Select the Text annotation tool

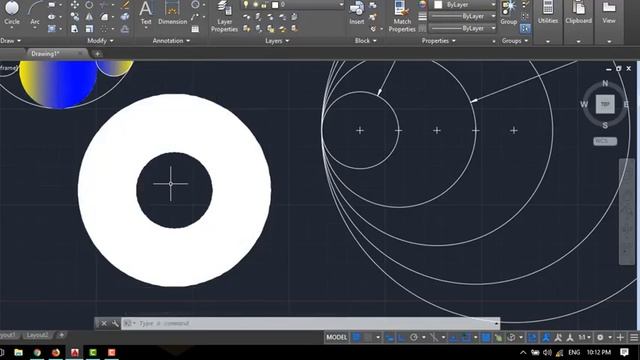pos(146,13)
